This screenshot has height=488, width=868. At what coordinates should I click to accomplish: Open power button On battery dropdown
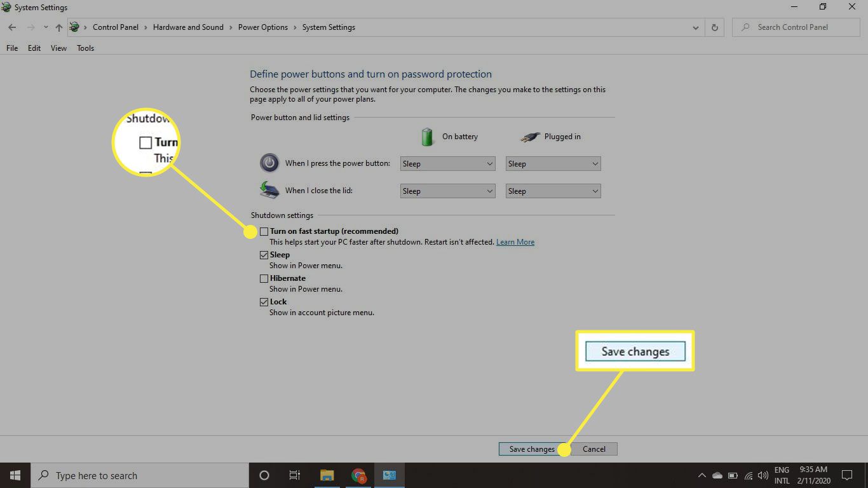[447, 164]
